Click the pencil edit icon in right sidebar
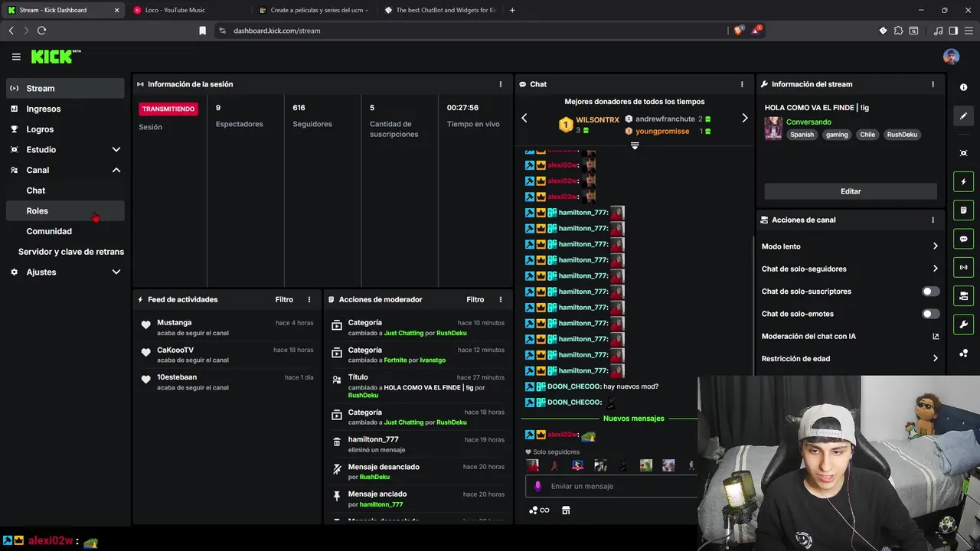The height and width of the screenshot is (551, 980). (964, 116)
